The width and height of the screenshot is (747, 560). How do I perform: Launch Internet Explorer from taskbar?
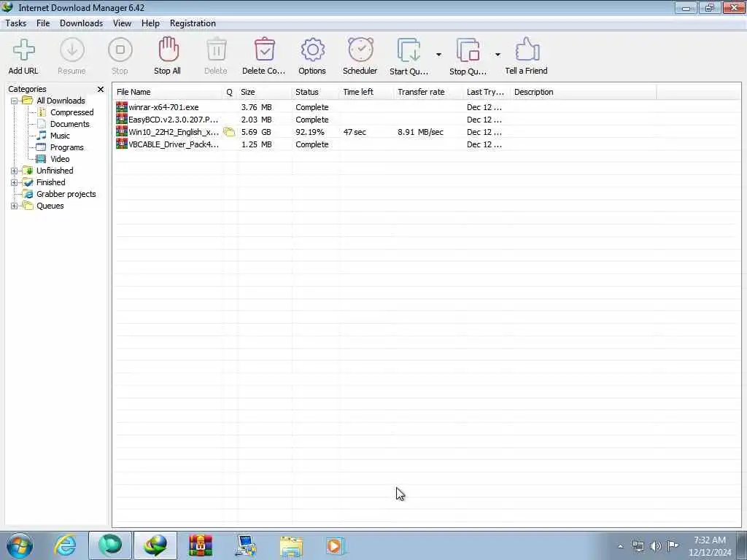click(x=65, y=545)
